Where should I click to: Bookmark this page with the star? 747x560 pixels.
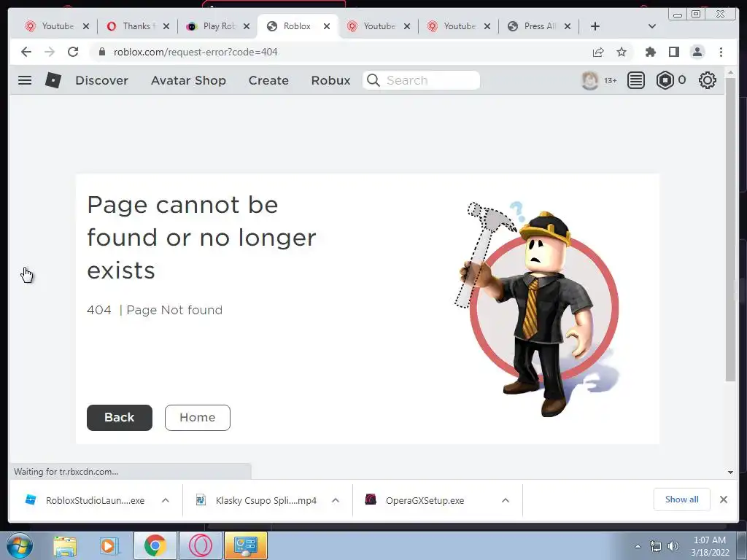pos(622,52)
